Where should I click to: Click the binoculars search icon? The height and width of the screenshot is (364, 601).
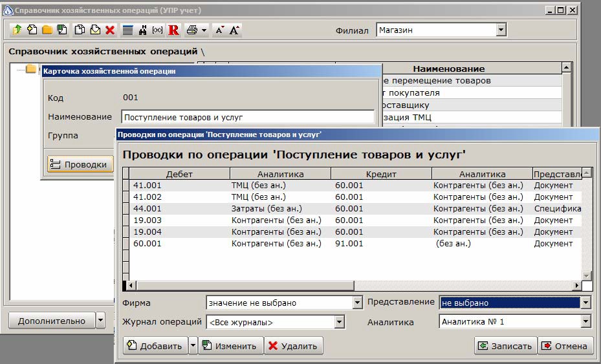(142, 30)
